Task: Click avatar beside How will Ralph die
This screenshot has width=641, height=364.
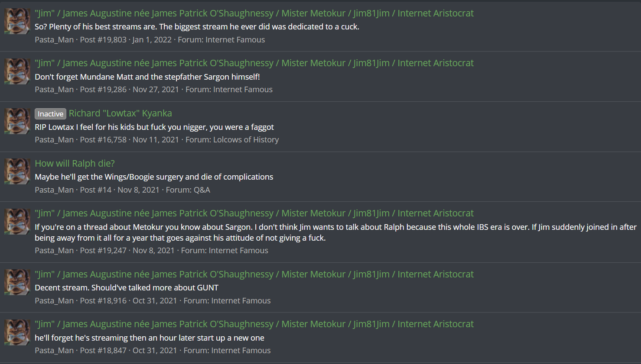Action: point(17,171)
